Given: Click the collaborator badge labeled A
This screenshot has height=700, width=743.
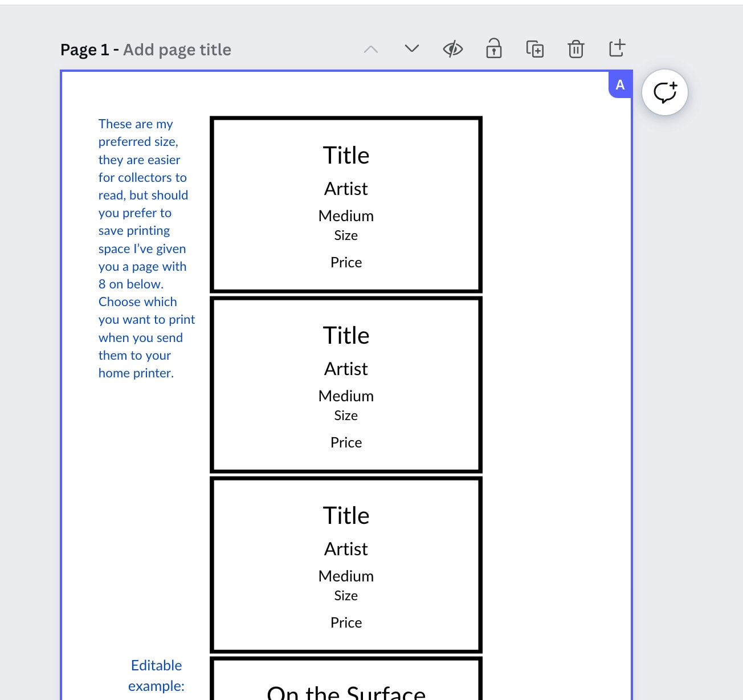Looking at the screenshot, I should tap(619, 84).
